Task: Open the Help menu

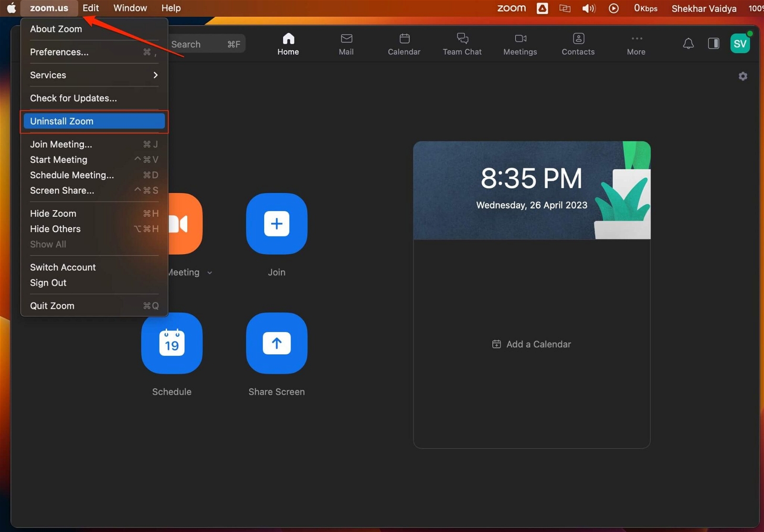Action: 171,8
